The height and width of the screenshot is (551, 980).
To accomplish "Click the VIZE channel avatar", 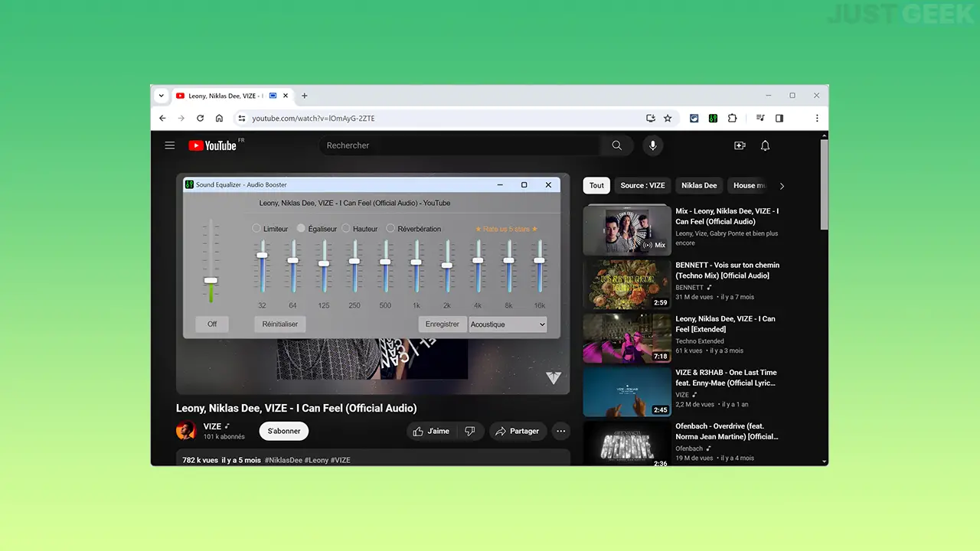I will coord(186,431).
